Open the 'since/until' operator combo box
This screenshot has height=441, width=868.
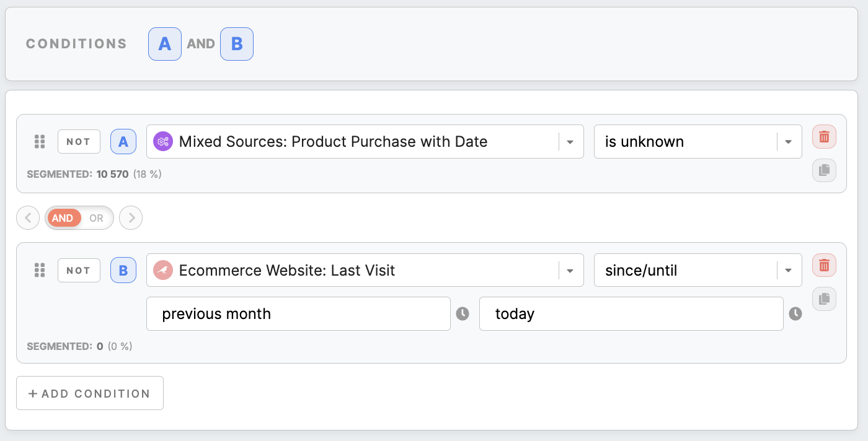tap(698, 271)
